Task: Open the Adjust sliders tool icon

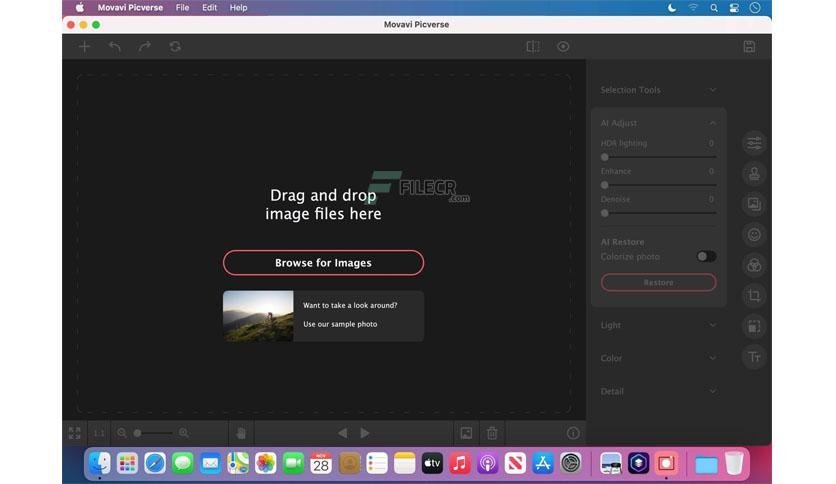Action: click(754, 143)
